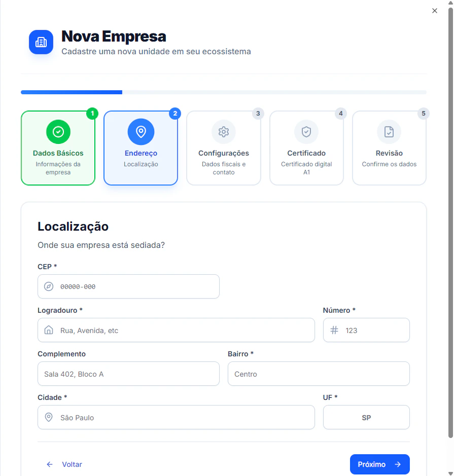Click the right arrow in Próximo button
The height and width of the screenshot is (476, 454).
(398, 464)
